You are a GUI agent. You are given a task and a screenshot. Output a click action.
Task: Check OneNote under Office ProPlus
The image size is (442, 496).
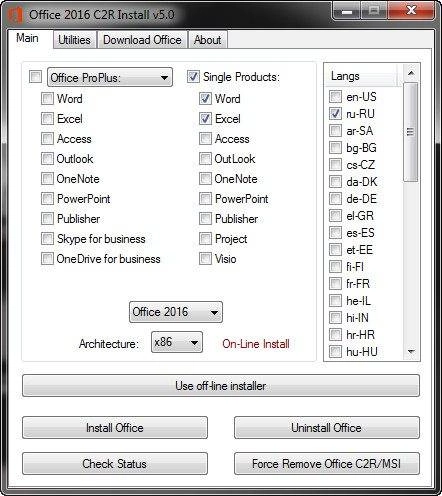pyautogui.click(x=47, y=179)
